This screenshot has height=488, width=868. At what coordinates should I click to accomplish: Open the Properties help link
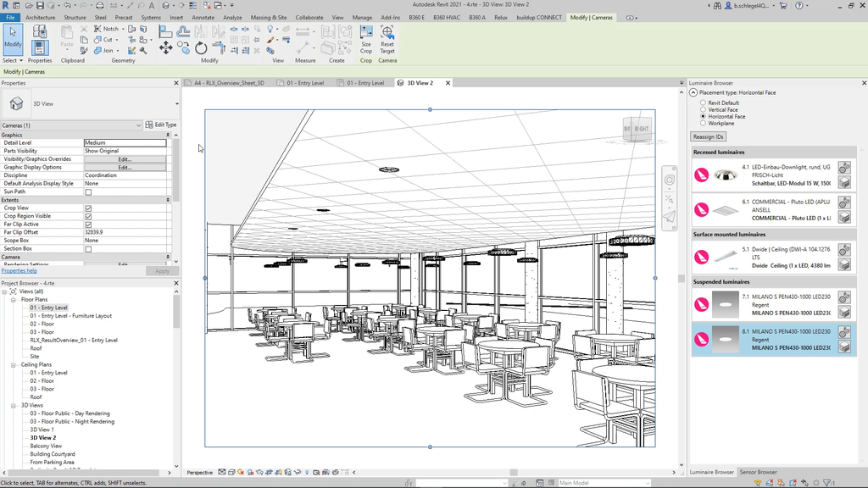tap(19, 271)
